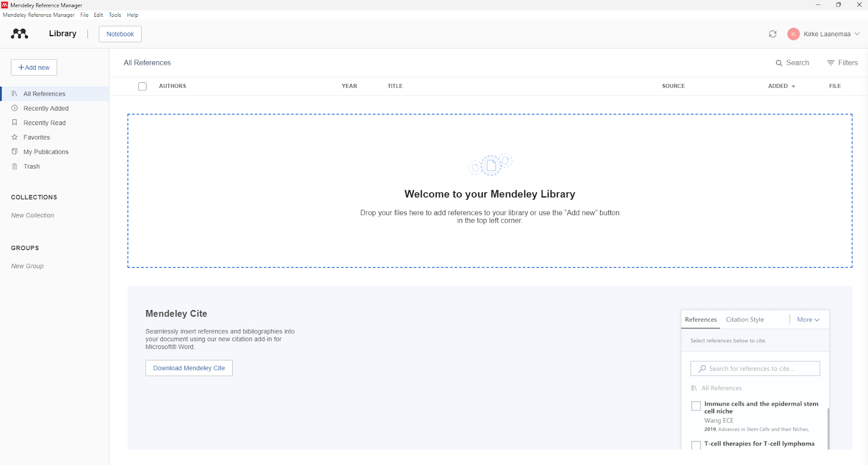Sort by the TITLE column header

point(395,86)
